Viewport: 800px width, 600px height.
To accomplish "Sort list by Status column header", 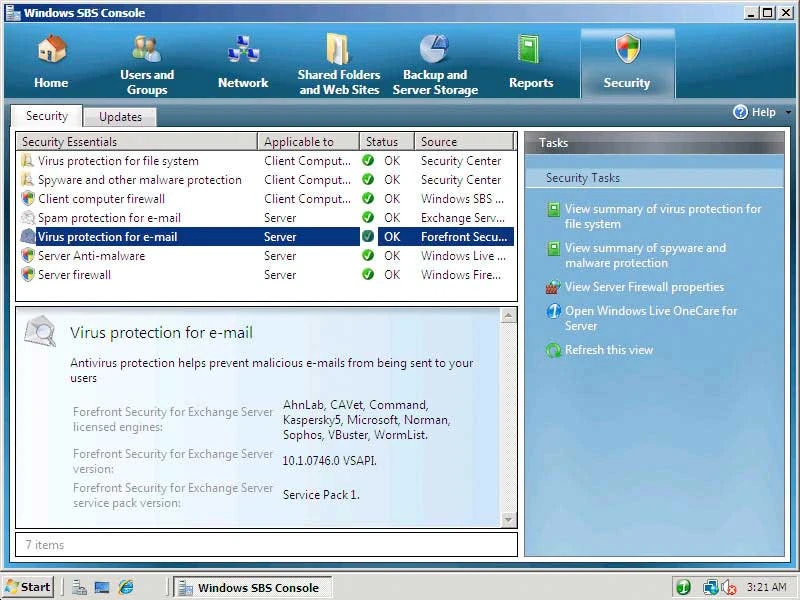I will pos(386,141).
